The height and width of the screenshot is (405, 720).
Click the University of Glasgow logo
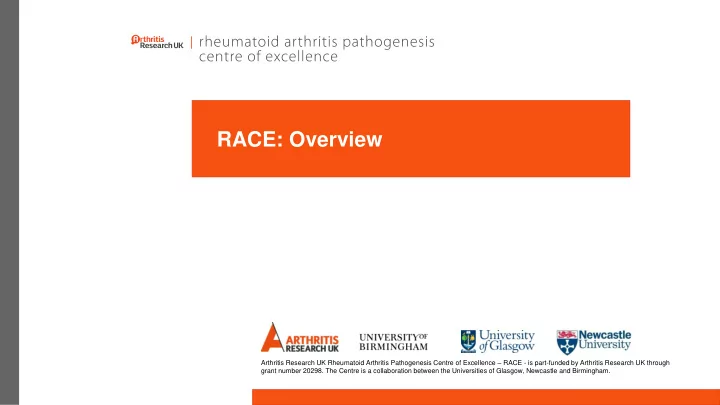coord(498,341)
